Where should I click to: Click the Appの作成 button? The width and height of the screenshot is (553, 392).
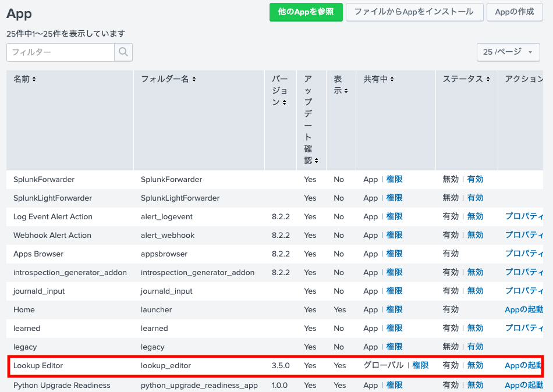pos(515,12)
